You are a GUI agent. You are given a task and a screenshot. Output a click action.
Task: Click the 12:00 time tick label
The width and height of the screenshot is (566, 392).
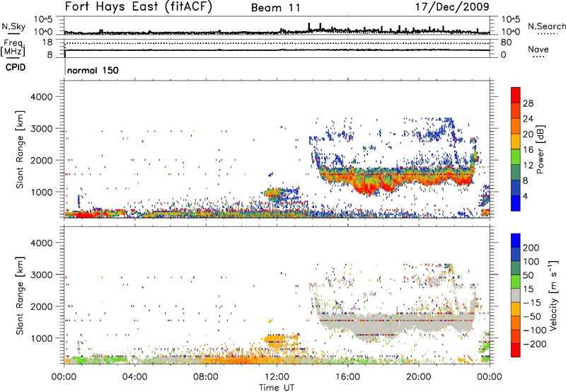pos(277,377)
